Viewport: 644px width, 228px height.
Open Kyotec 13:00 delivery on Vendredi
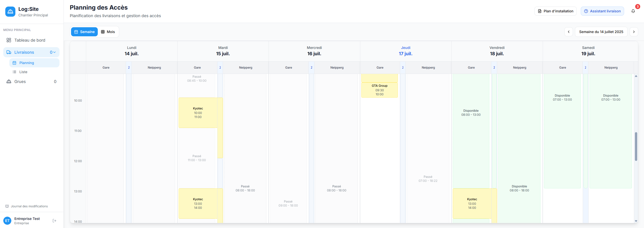(x=472, y=204)
